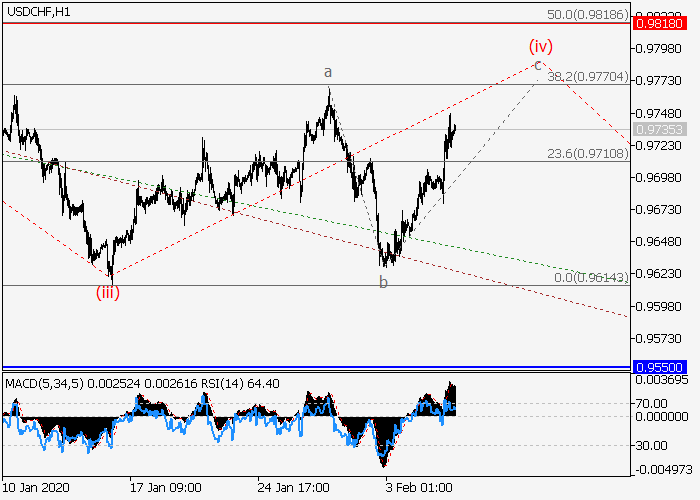700x500 pixels.
Task: Select the 17 Jan 09:00 time marker
Action: tap(165, 487)
